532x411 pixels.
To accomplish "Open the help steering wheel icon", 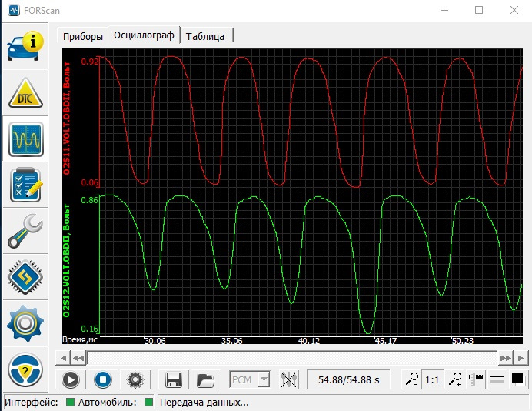I will click(x=25, y=372).
